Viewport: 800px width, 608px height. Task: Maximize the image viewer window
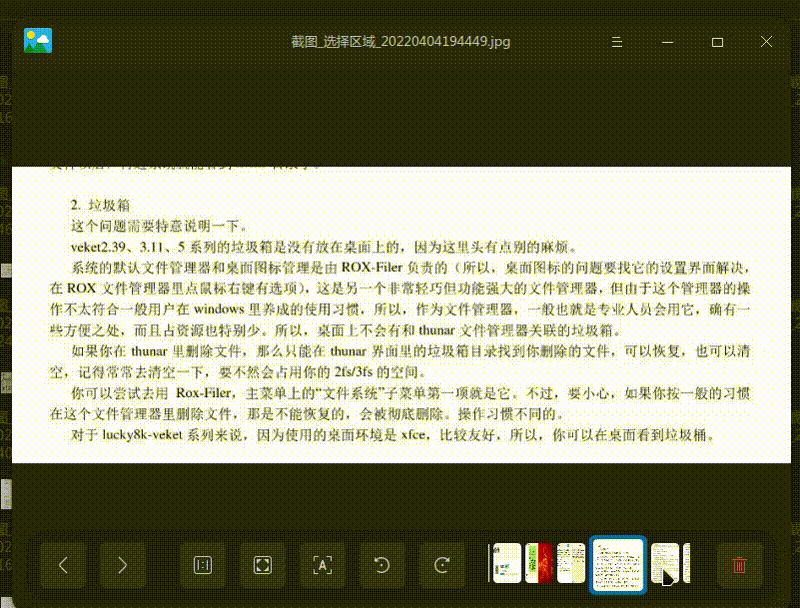[716, 41]
